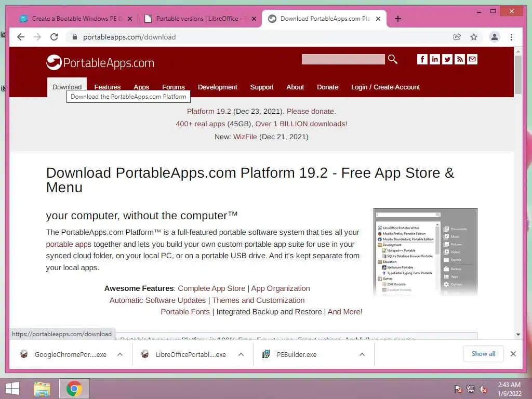532x399 pixels.
Task: Click the platform menu screenshot thumbnail
Action: pos(425,252)
